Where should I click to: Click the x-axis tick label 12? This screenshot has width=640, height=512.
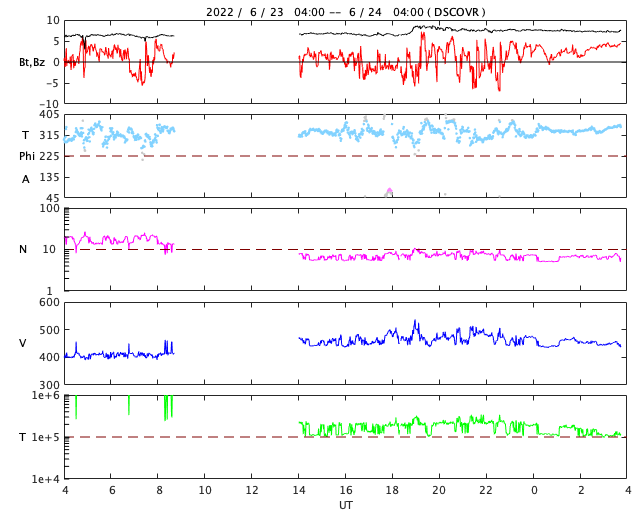point(252,490)
